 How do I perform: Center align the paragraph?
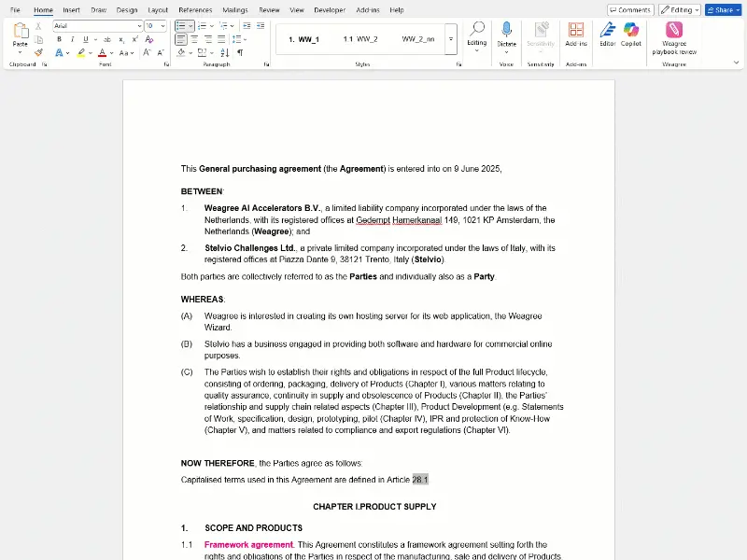(x=194, y=39)
